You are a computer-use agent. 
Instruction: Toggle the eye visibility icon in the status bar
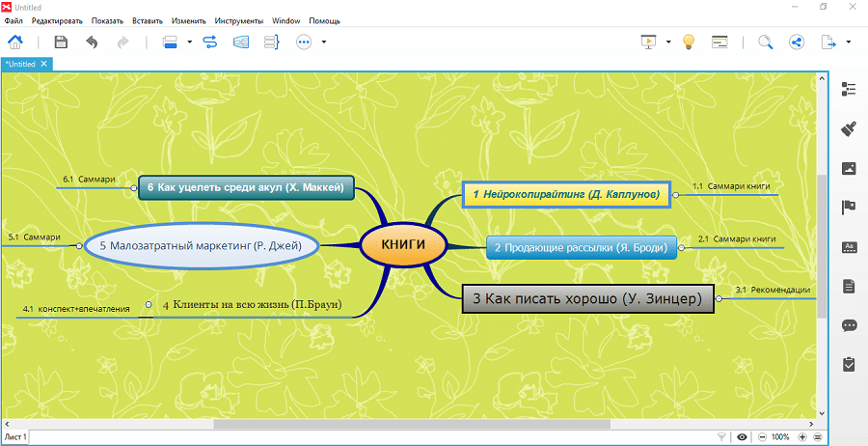[x=742, y=437]
